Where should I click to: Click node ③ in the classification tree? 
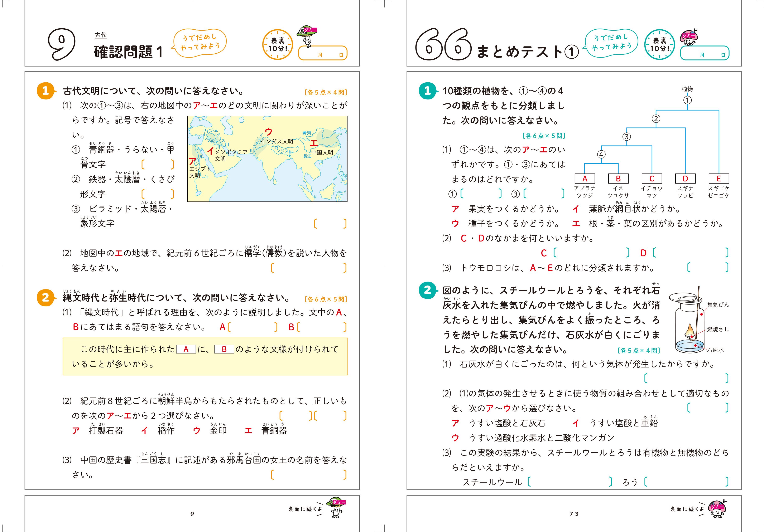point(626,137)
